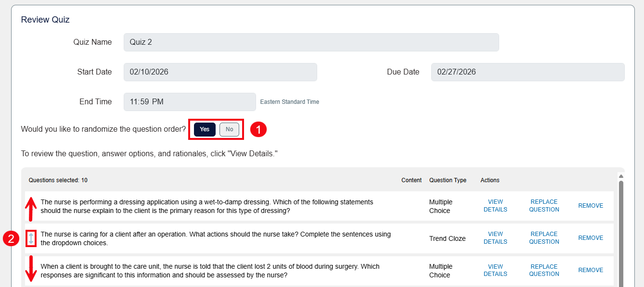
Task: Click the Quiz Name input field
Action: [x=311, y=42]
